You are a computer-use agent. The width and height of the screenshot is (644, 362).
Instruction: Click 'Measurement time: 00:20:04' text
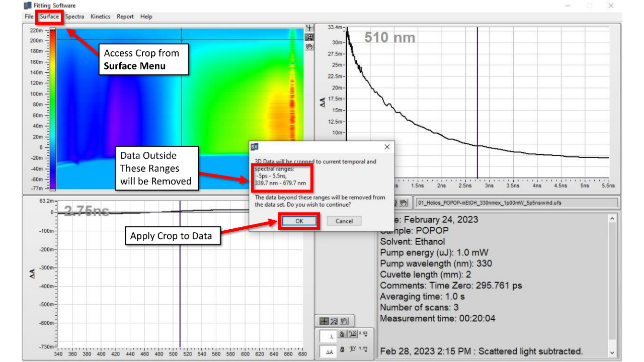pos(438,318)
